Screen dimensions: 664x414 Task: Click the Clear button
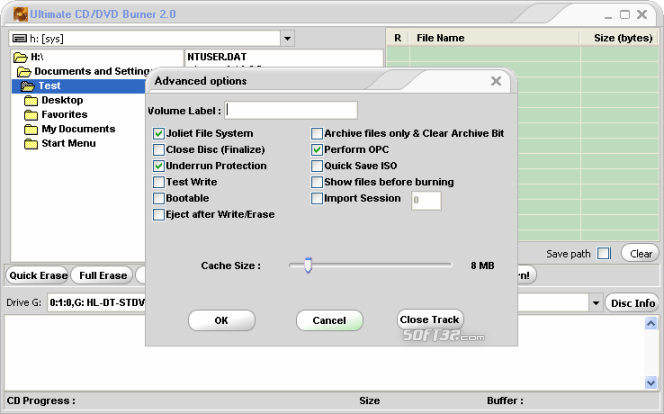point(641,254)
